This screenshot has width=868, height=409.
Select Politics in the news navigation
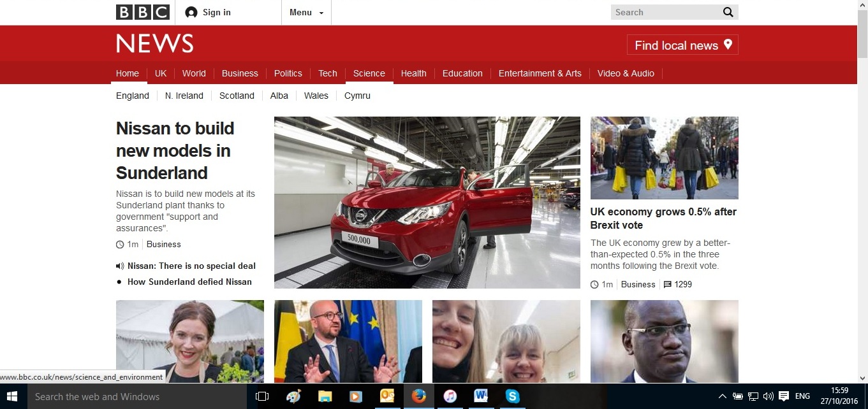point(288,73)
